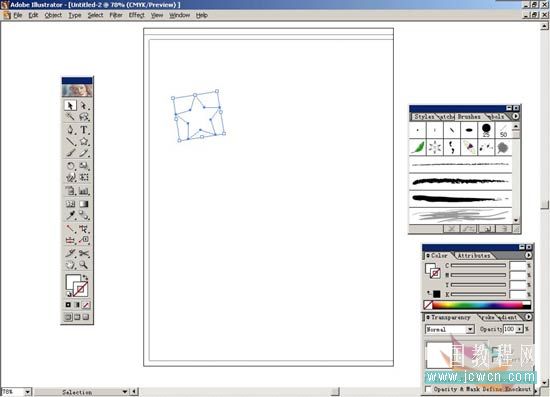550x397 pixels.
Task: Select the Direct Selection tool
Action: coord(84,105)
